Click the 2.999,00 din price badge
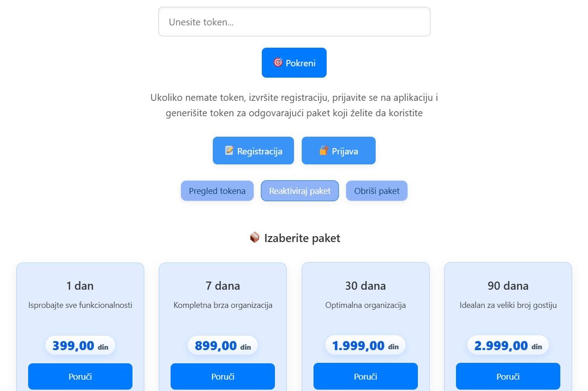 pos(508,346)
